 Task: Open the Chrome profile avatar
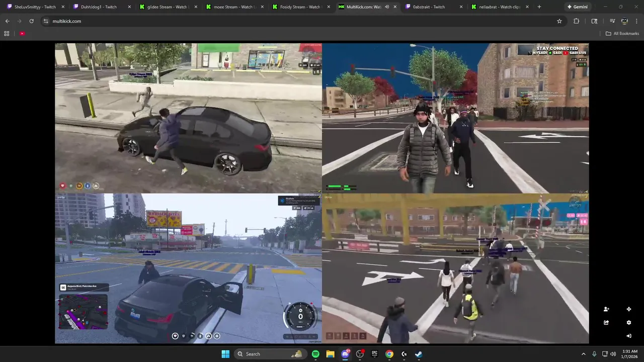(x=624, y=21)
